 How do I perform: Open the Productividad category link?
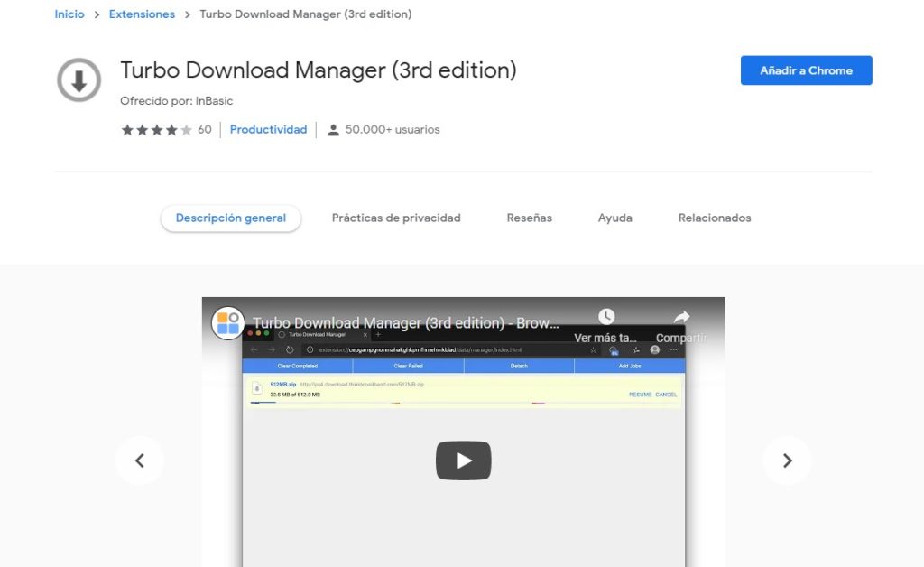(268, 130)
